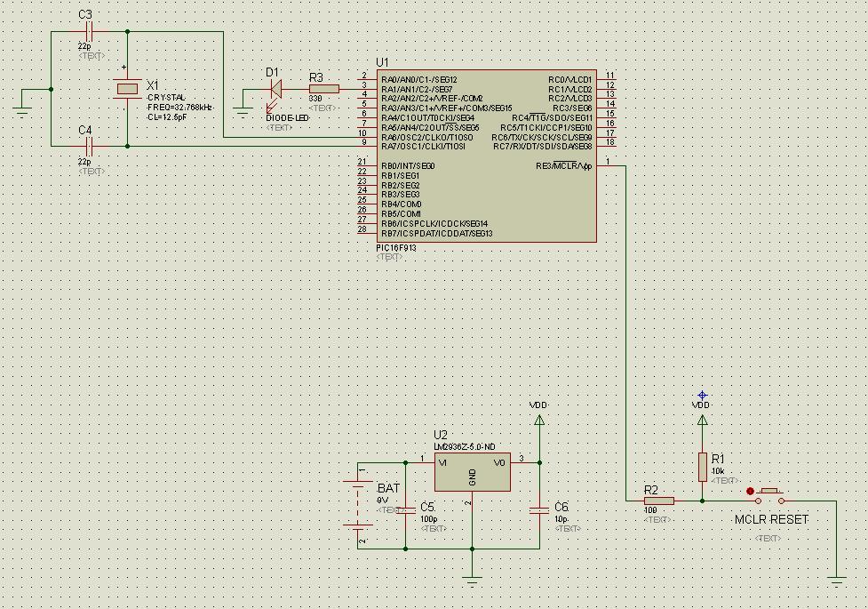This screenshot has height=609, width=868.
Task: Select the VDD terminal above resistor R1
Action: coord(703,419)
